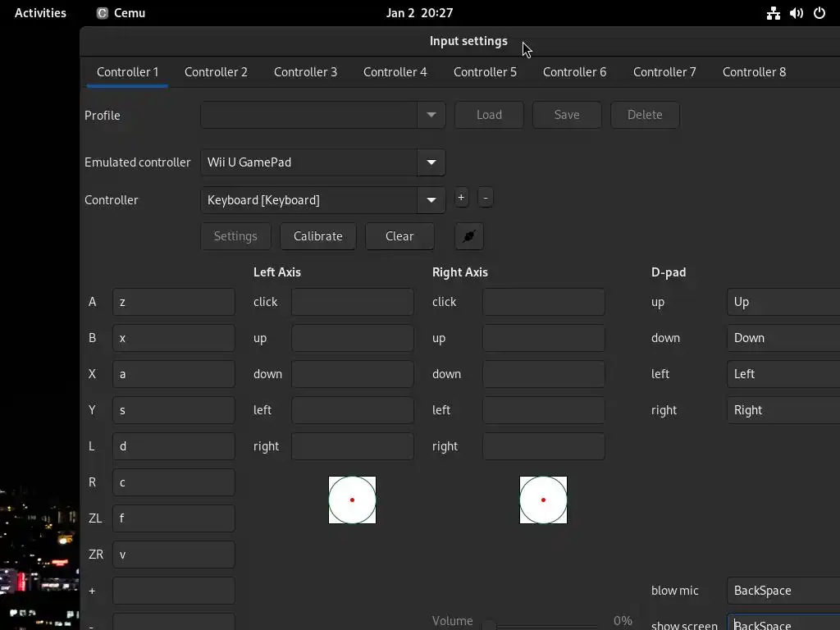Click the Profile name combo field

click(x=309, y=115)
